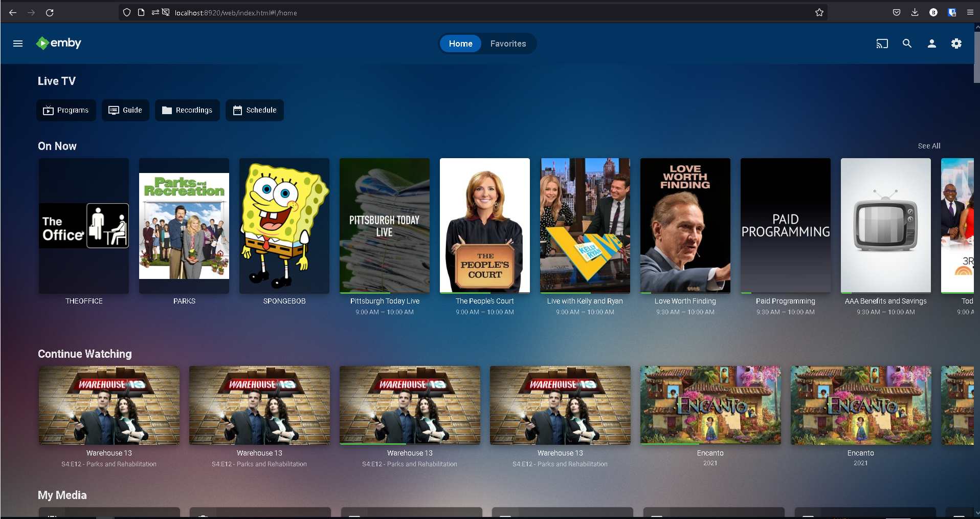The image size is (980, 519).
Task: Open Live TV Programs
Action: (66, 110)
